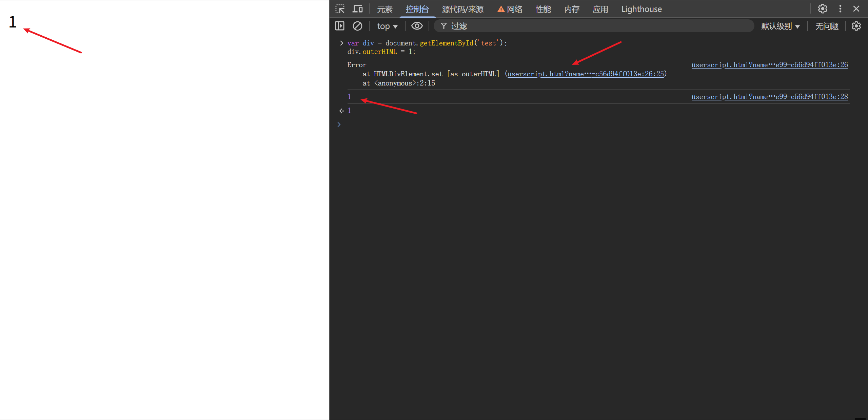Viewport: 868px width, 420px height.
Task: Click the eye live expression icon
Action: (x=417, y=26)
